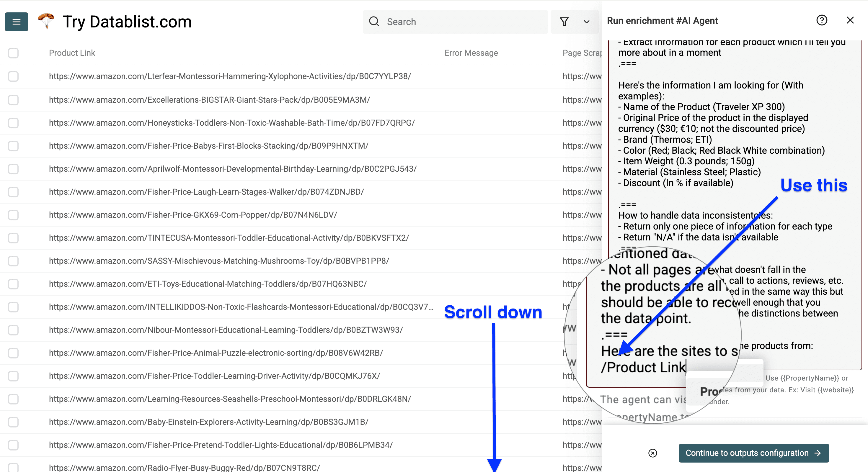The image size is (868, 472).
Task: Click inside the Search field
Action: click(455, 21)
